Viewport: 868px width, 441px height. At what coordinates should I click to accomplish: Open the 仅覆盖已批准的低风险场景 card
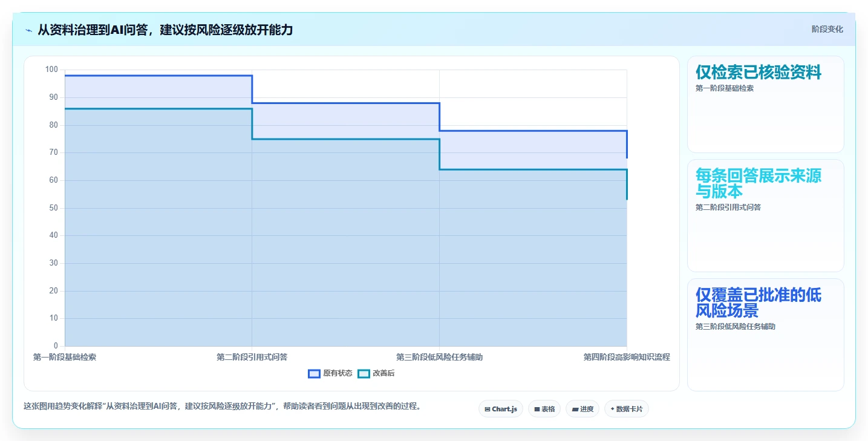click(765, 335)
